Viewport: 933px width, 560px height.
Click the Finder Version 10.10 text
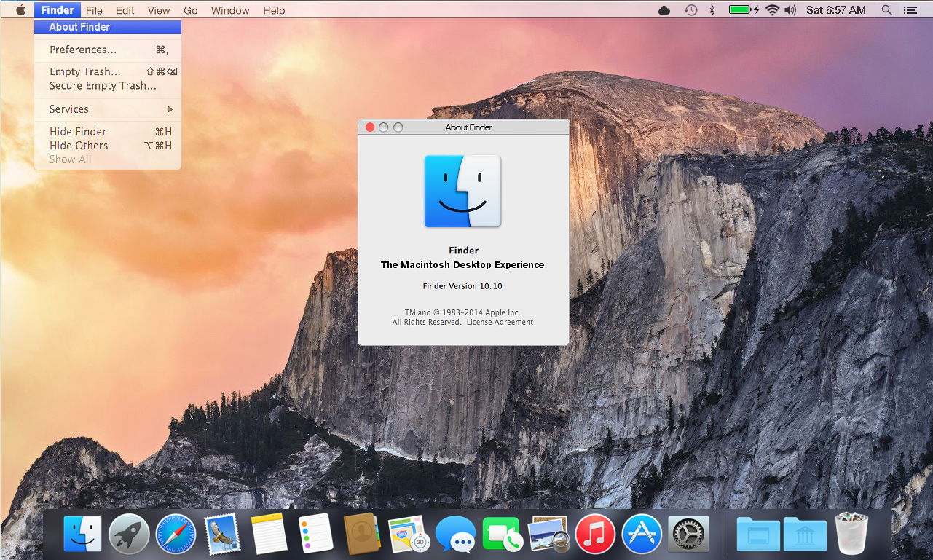(x=462, y=286)
